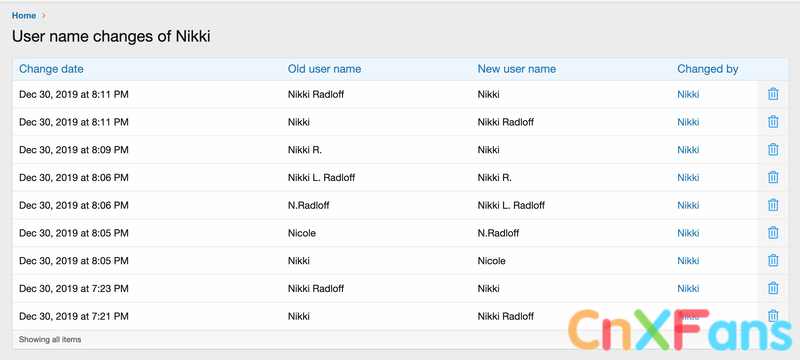Delete the 7:23 PM name change entry
Screen dimensions: 800x360
[773, 288]
